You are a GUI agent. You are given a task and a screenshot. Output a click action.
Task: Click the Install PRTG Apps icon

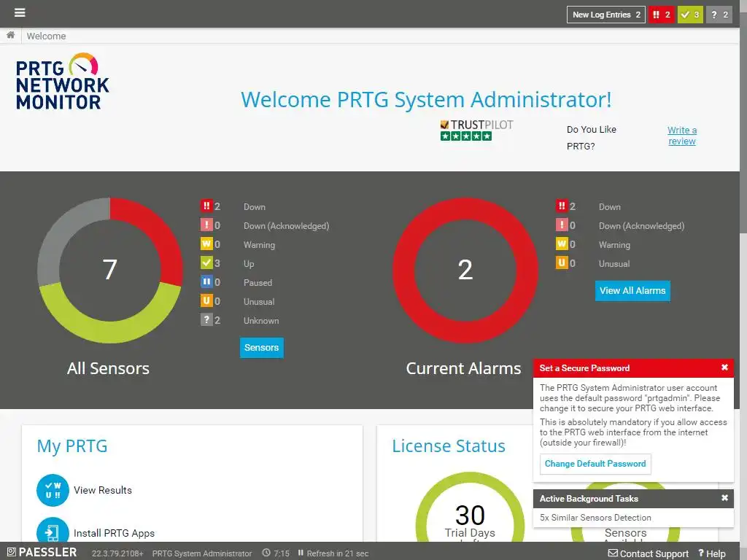(53, 531)
